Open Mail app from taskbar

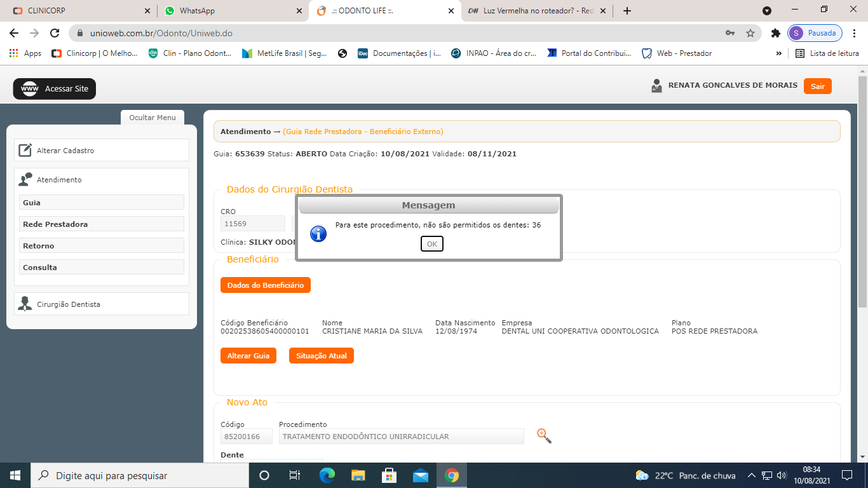(x=420, y=475)
